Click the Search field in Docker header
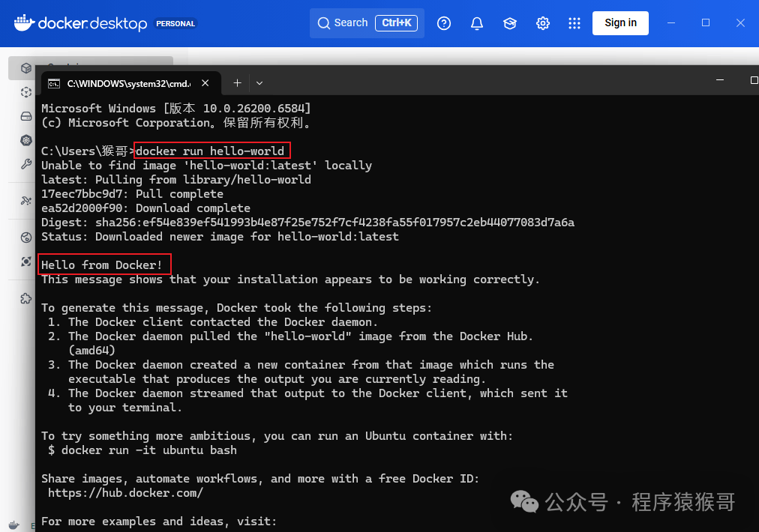Viewport: 759px width, 532px height. coord(367,23)
